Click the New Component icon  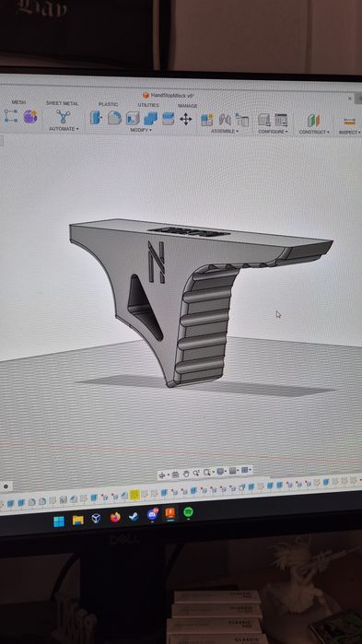coord(207,120)
